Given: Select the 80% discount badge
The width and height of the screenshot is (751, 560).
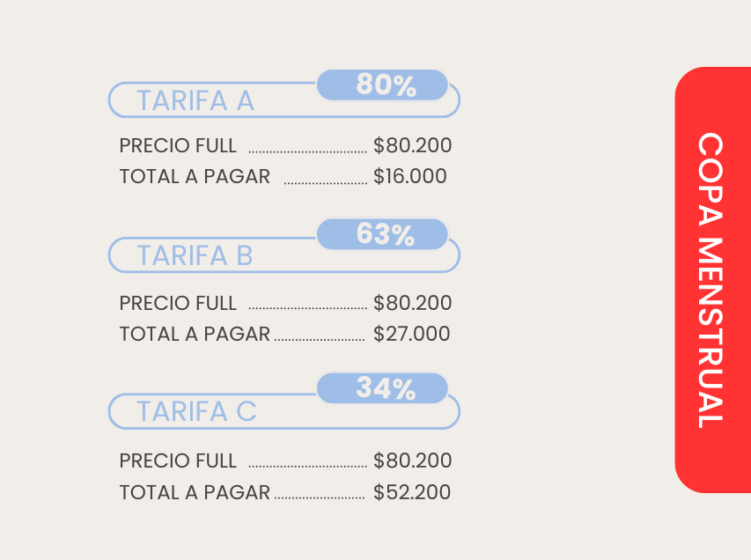Looking at the screenshot, I should coord(383,85).
